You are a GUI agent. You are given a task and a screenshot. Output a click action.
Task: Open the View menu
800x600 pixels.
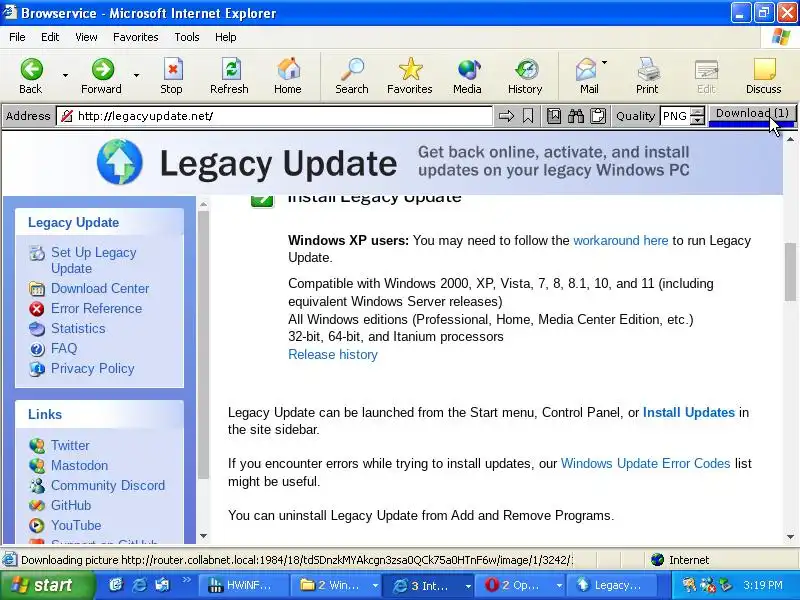pyautogui.click(x=86, y=37)
